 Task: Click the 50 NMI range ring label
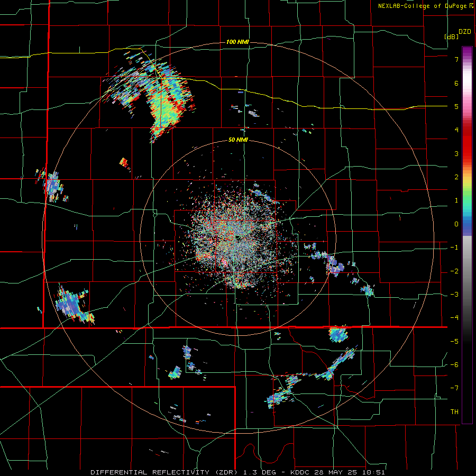237,140
